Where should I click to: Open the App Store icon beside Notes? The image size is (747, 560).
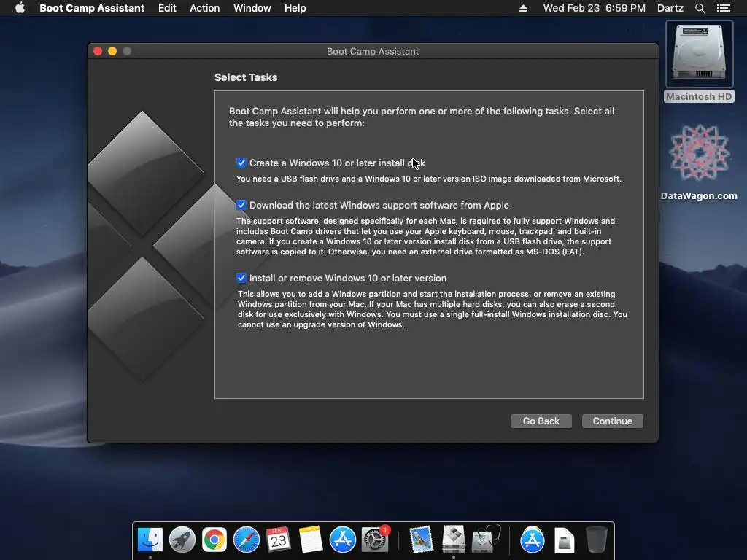[x=343, y=540]
